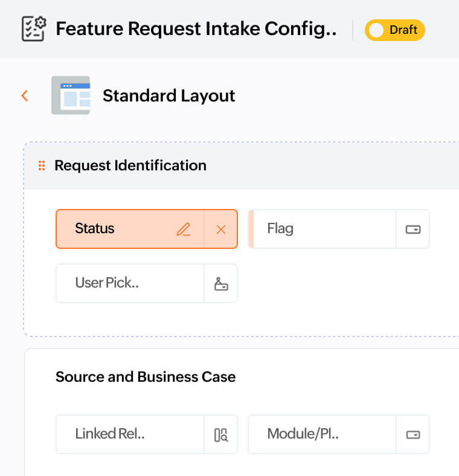This screenshot has width=459, height=476.
Task: Click the Flag field dropdown type icon
Action: coord(413,229)
